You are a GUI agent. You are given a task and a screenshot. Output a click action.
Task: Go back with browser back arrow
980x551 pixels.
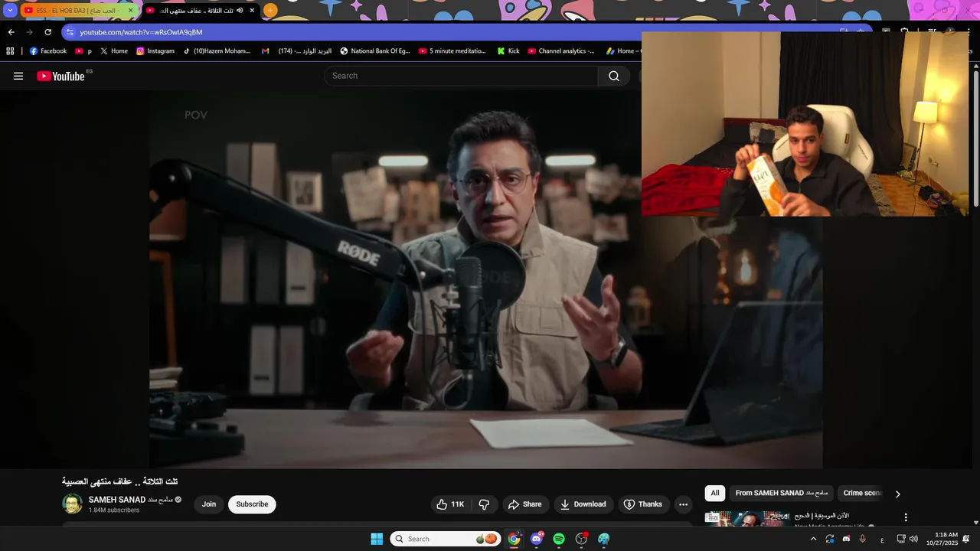[x=11, y=32]
